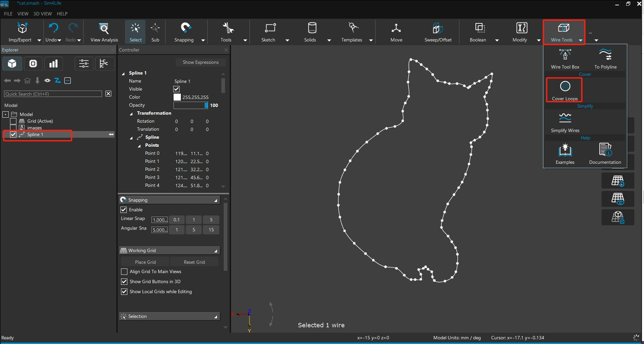
Task: Click the Cover Loops tool icon
Action: pyautogui.click(x=565, y=87)
